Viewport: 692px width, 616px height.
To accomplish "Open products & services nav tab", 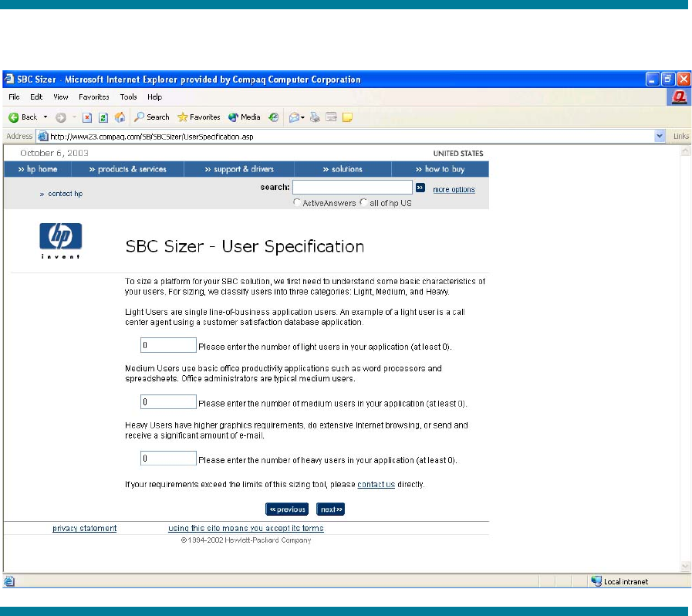I will click(127, 169).
